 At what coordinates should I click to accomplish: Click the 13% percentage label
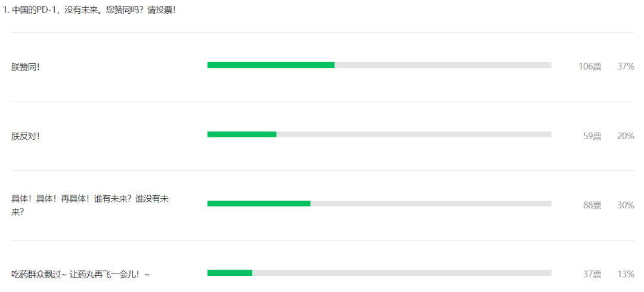tap(626, 274)
